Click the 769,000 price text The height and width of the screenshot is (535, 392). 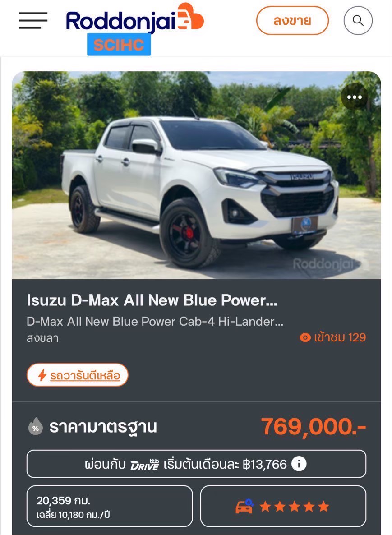(314, 426)
